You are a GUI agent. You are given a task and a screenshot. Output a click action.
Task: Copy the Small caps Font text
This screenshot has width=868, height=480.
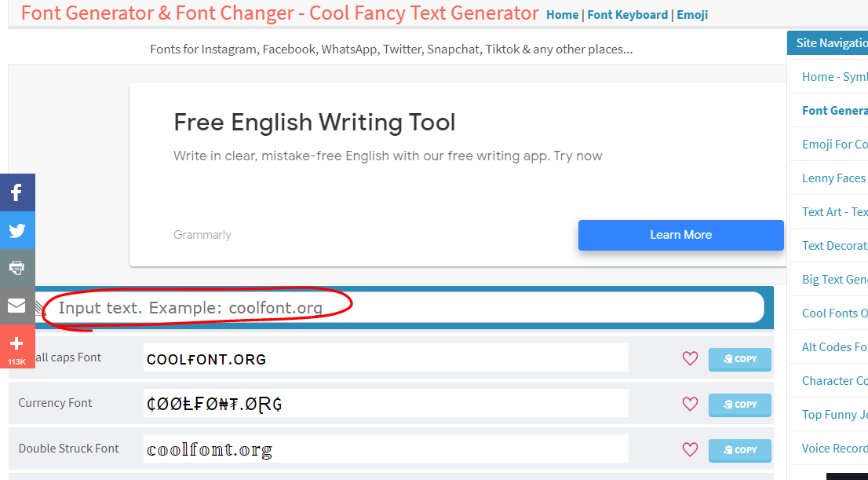739,359
